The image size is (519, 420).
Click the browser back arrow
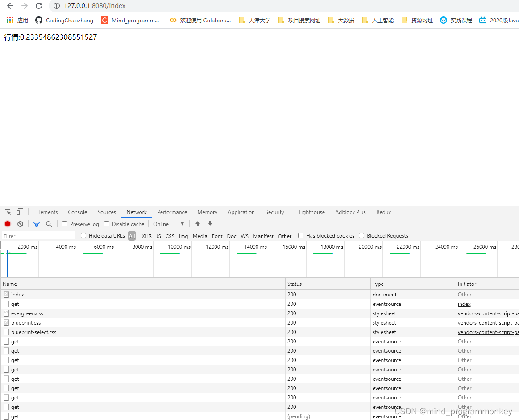pos(10,6)
